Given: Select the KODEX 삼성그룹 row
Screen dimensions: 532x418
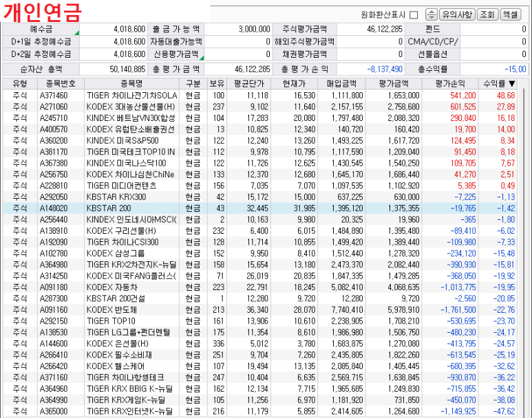Looking at the screenshot, I should pyautogui.click(x=260, y=253).
